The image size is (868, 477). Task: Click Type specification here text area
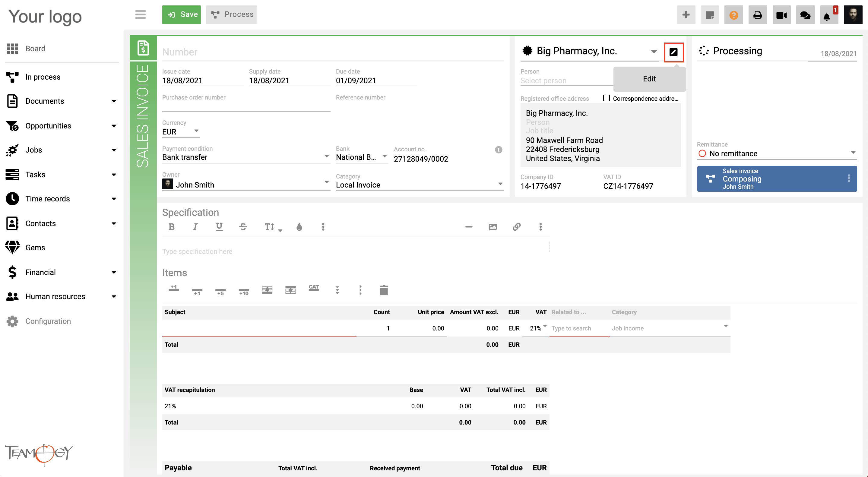pos(356,251)
